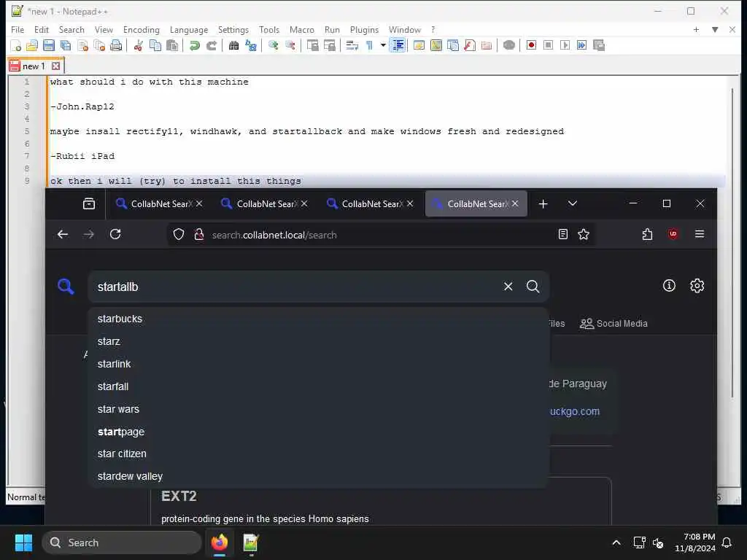The image size is (747, 560).
Task: Open the Replace dialog toolbar icon
Action: [x=251, y=46]
